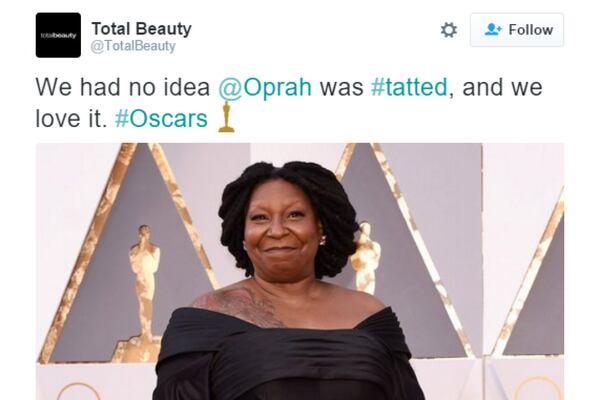Click the add-person icon inside Follow button

tap(492, 30)
